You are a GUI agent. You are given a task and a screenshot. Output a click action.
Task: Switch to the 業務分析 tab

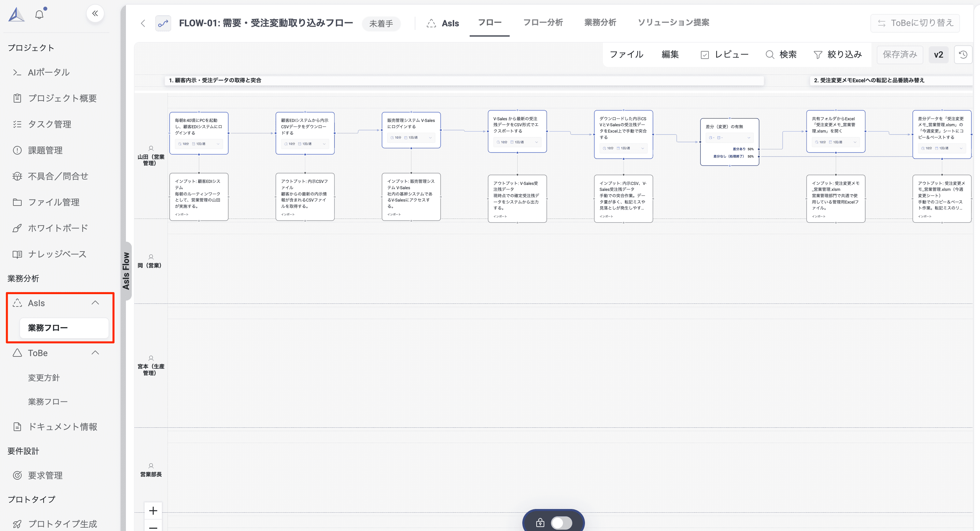600,22
